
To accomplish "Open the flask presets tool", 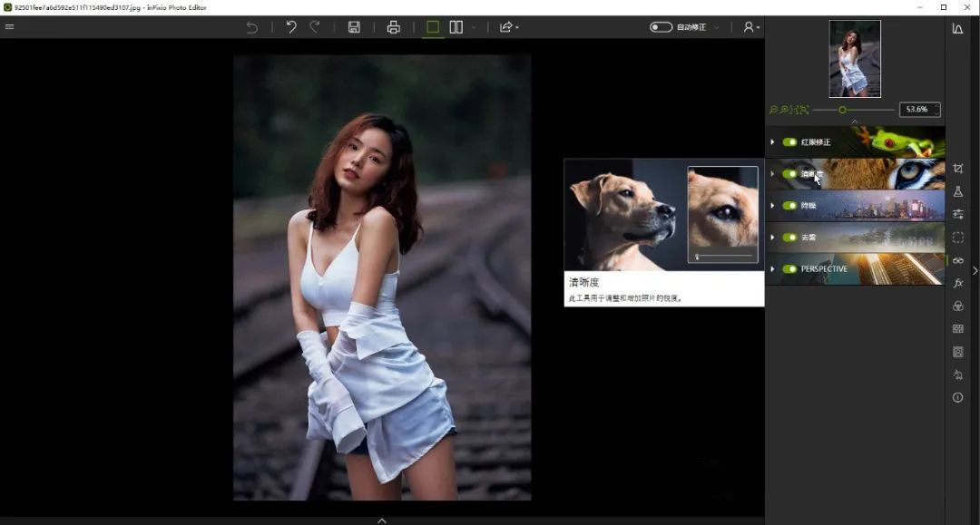I will point(957,191).
